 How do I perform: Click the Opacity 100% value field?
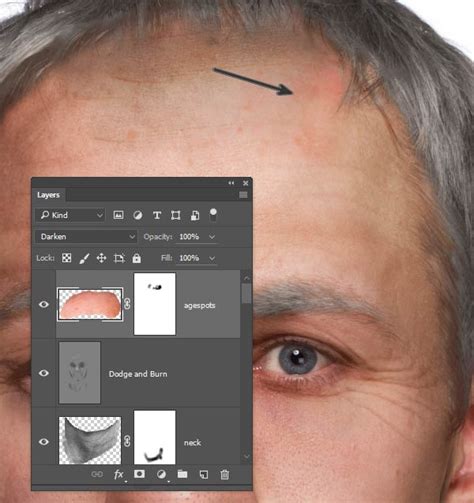coord(189,237)
